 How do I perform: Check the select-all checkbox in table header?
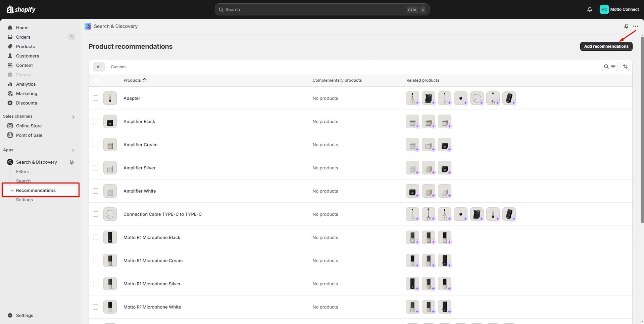click(96, 80)
